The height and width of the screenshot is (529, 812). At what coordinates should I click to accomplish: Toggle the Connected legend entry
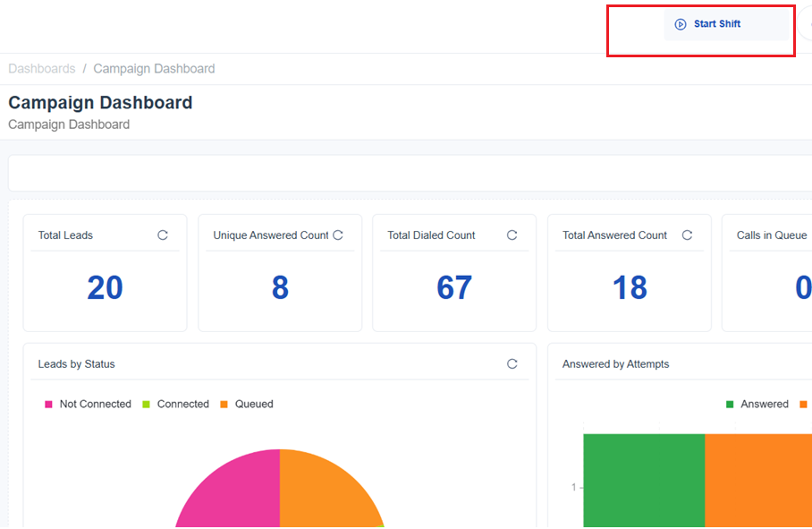pyautogui.click(x=175, y=404)
